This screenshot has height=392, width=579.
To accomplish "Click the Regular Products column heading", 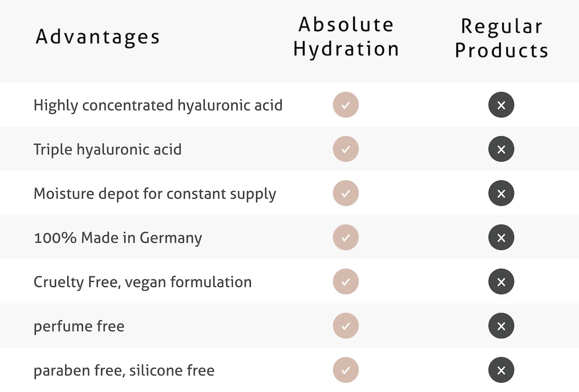I will 501,38.
